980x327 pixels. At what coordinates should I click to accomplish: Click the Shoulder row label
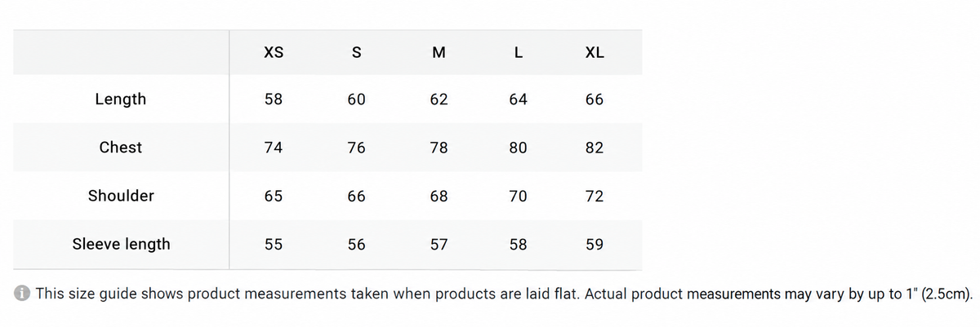[121, 196]
